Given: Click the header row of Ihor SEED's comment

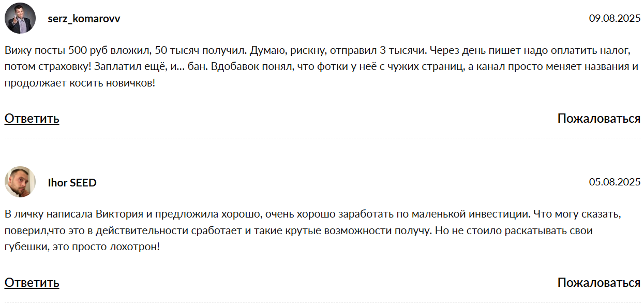Looking at the screenshot, I should tap(321, 181).
